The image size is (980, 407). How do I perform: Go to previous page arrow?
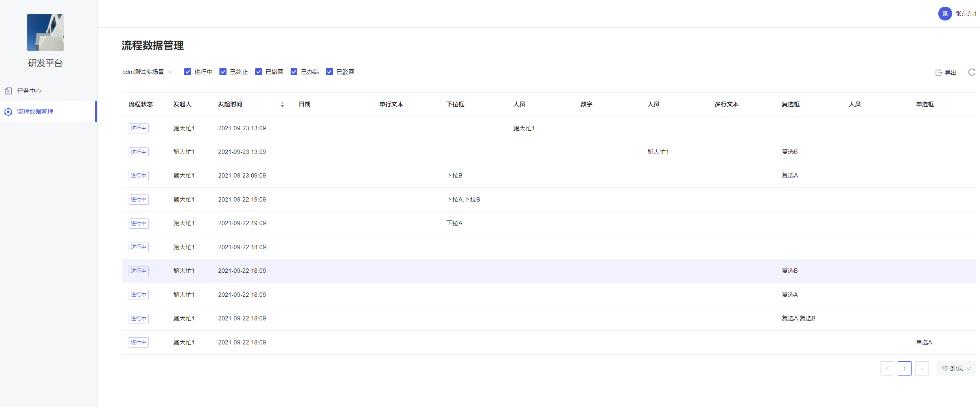click(x=887, y=368)
